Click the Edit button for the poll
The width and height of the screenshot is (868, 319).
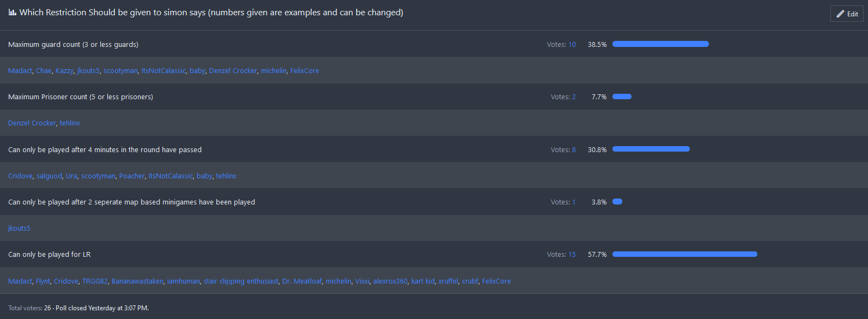pos(847,14)
